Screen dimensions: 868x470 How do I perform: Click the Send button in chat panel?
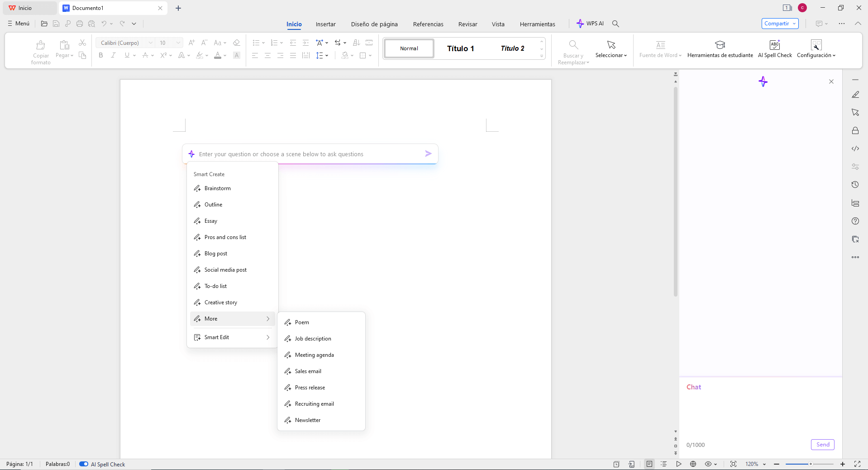click(x=822, y=445)
